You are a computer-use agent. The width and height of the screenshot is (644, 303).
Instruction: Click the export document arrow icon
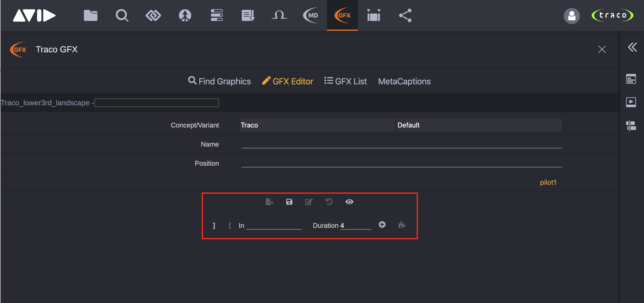269,202
